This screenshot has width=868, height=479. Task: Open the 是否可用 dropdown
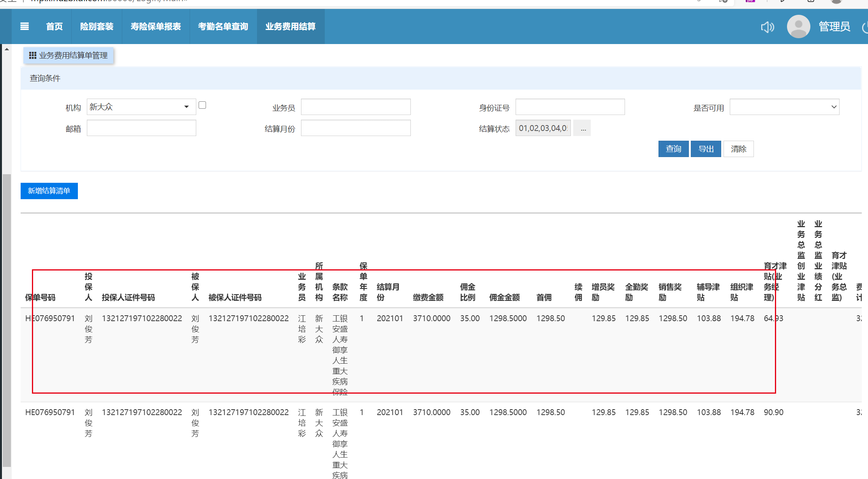[x=784, y=107]
